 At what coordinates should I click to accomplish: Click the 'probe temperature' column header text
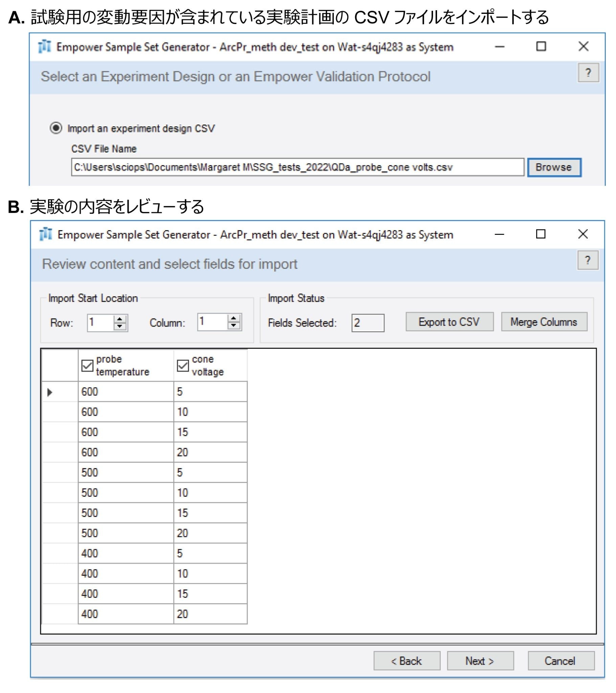coord(123,365)
